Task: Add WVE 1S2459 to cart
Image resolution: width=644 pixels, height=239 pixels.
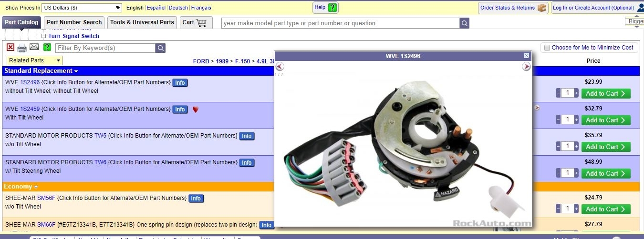Action: [x=606, y=120]
